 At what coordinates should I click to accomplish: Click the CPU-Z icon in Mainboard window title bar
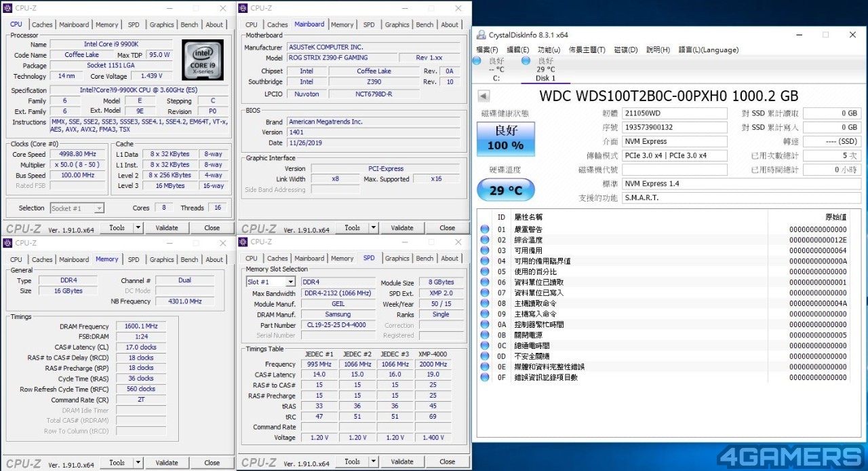(243, 8)
